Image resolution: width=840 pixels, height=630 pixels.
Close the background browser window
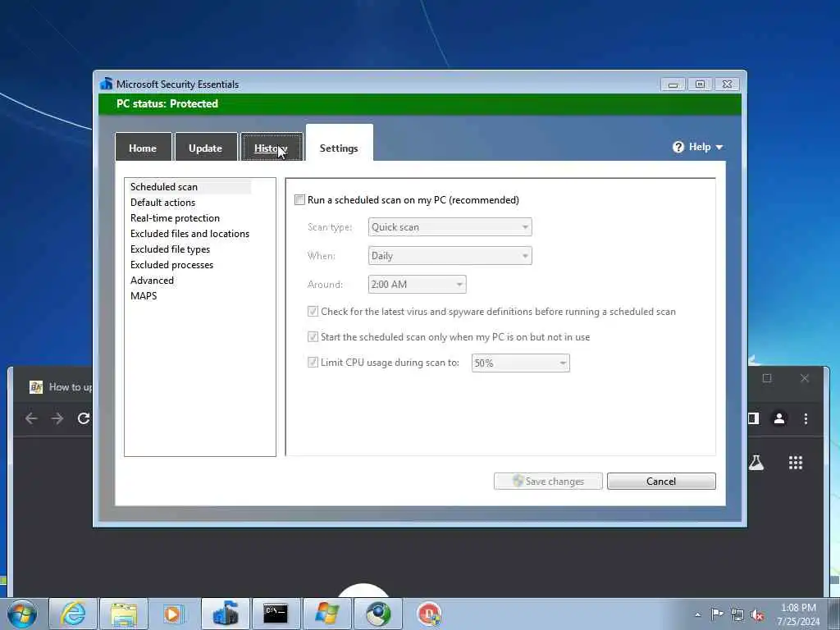[x=805, y=378]
